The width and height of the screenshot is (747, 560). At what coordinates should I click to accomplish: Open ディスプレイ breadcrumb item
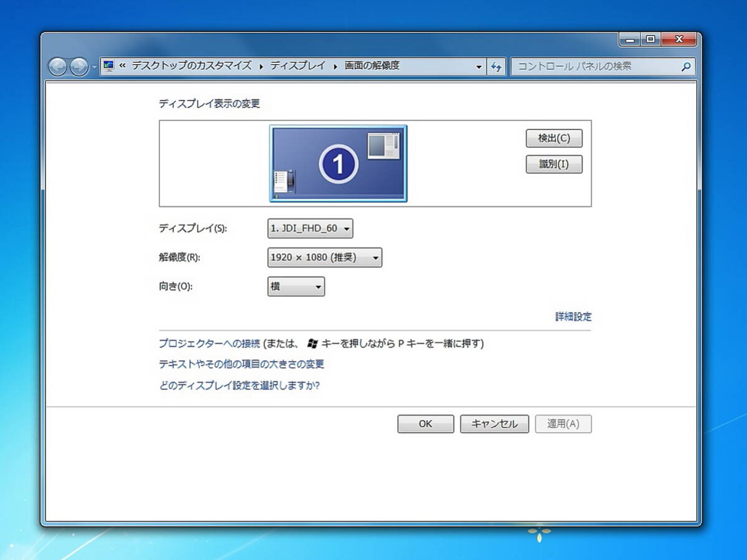(x=298, y=65)
